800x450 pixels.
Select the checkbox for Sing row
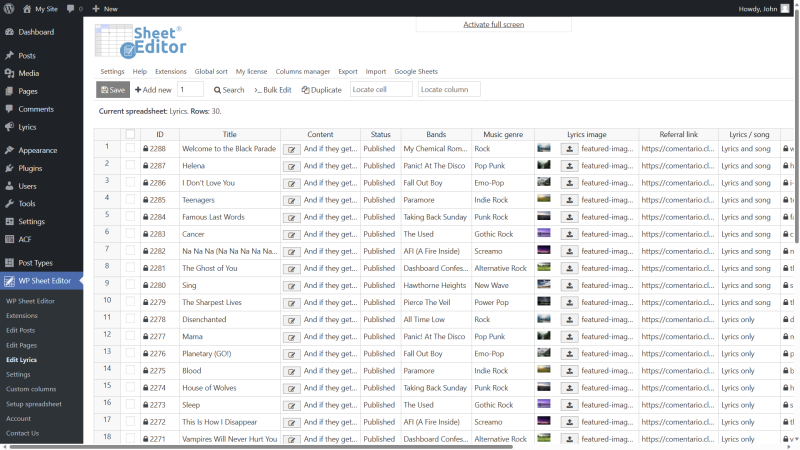131,285
